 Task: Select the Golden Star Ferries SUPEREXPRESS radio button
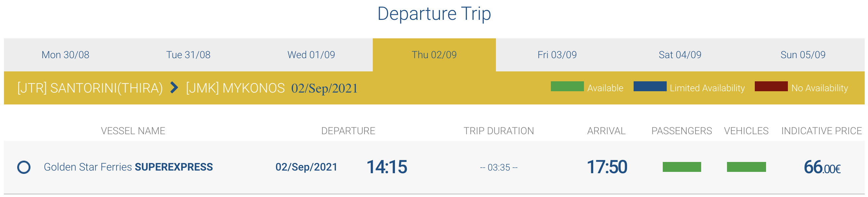click(24, 167)
